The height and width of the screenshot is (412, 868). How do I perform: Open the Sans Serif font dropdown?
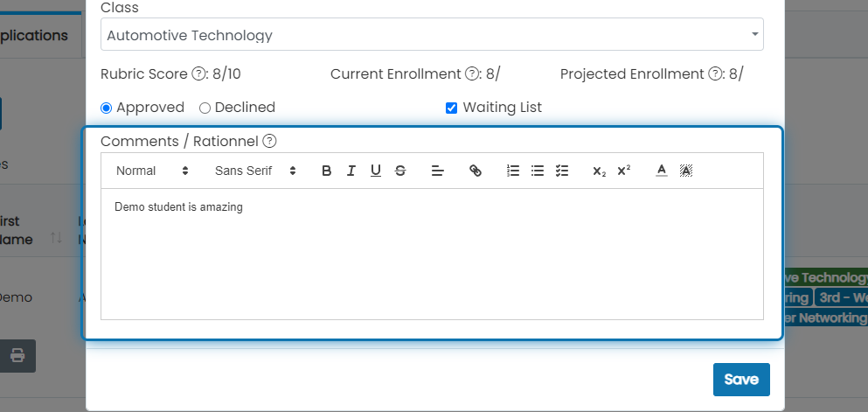click(x=255, y=171)
